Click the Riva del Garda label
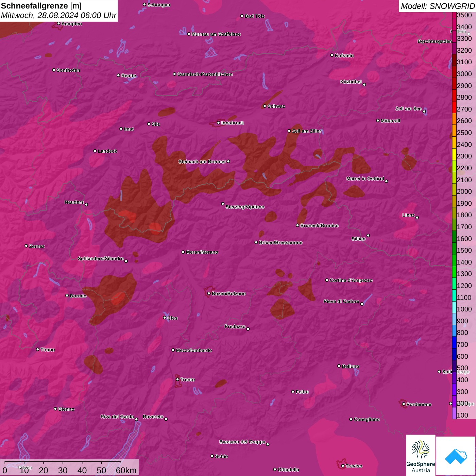The image size is (476, 476). coord(117,417)
